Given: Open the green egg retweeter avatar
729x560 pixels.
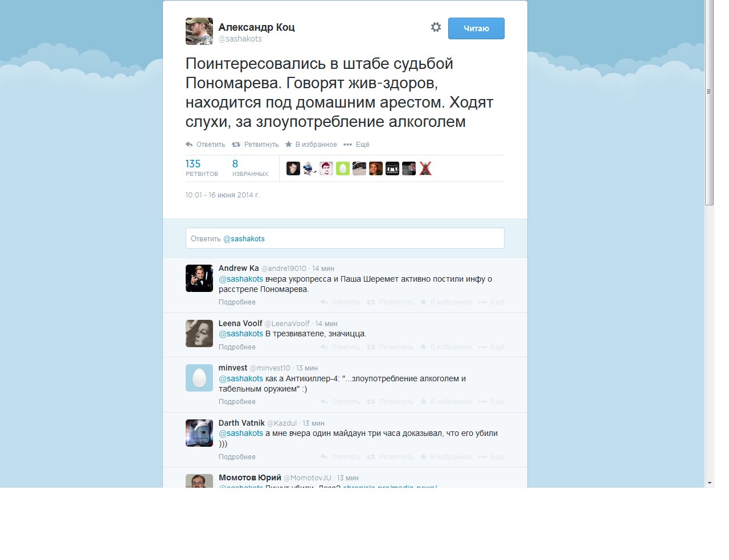Looking at the screenshot, I should coord(343,168).
